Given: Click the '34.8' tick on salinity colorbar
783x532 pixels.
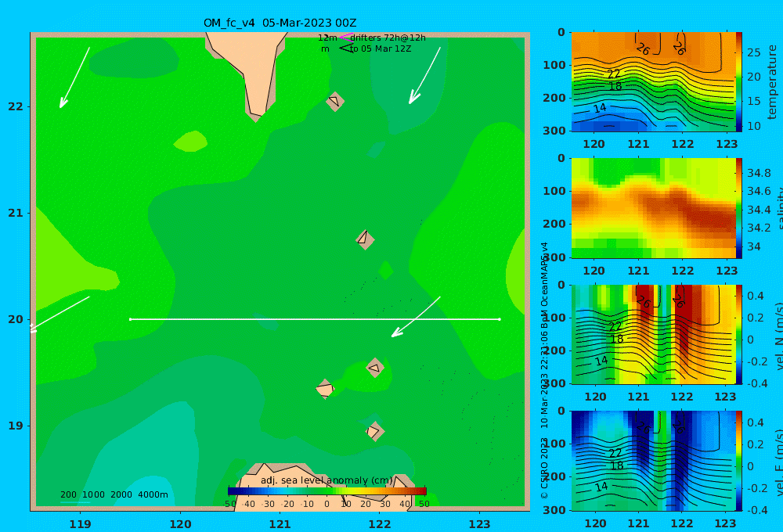Looking at the screenshot, I should 759,173.
